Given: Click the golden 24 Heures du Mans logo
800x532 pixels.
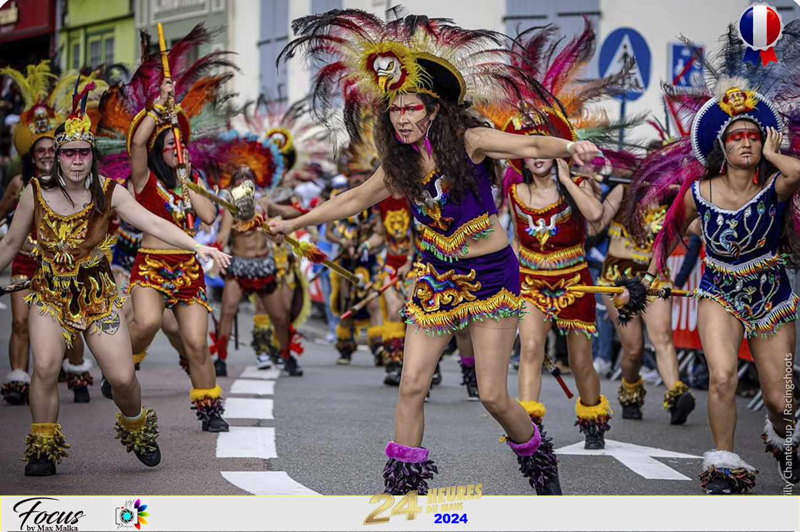Looking at the screenshot, I should (423, 503).
